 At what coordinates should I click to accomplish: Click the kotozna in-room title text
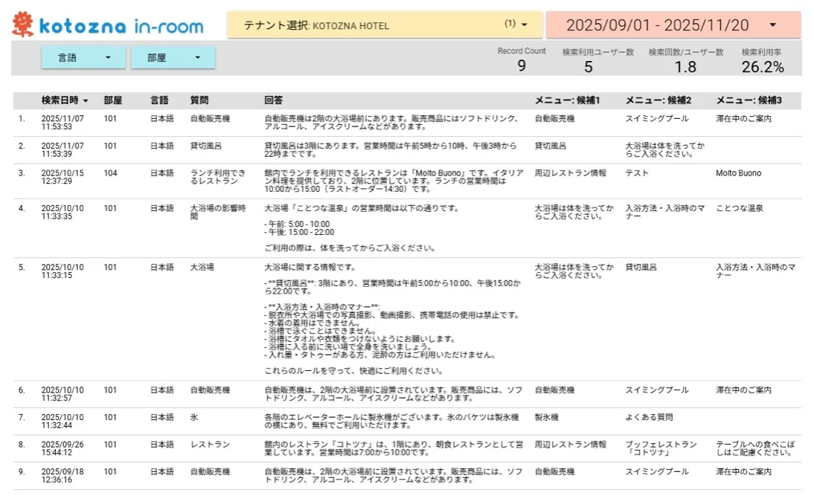121,26
